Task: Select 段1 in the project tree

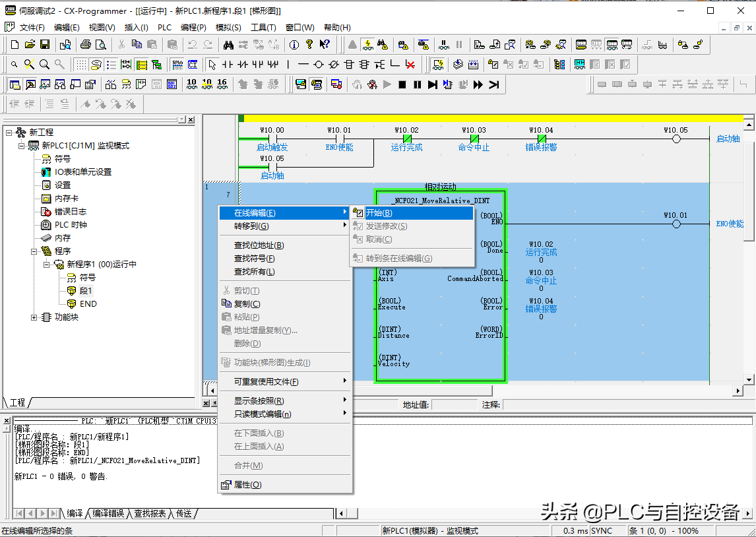Action: (x=86, y=291)
